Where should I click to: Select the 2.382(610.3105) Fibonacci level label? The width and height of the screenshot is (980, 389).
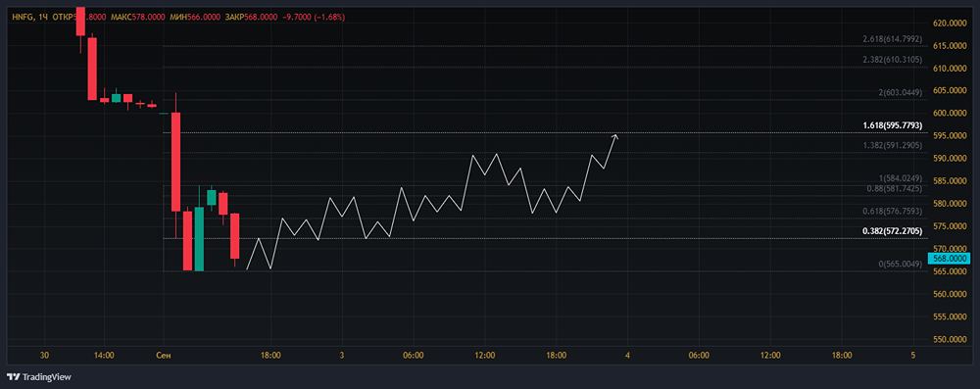[892, 60]
